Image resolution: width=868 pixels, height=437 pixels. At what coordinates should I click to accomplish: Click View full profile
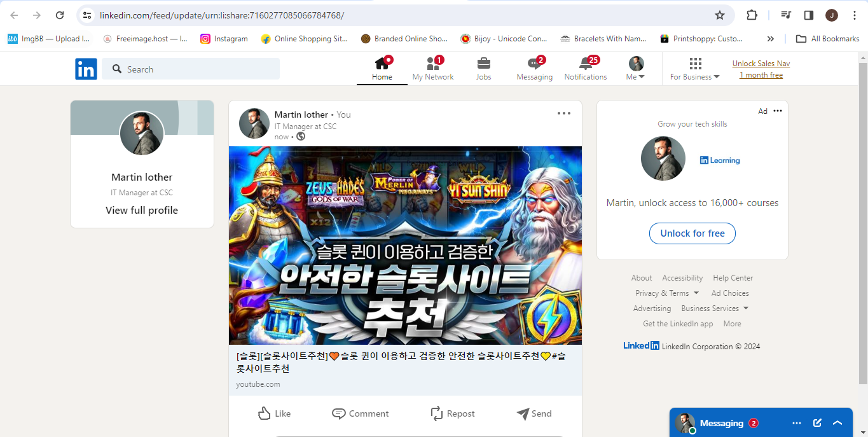tap(142, 211)
